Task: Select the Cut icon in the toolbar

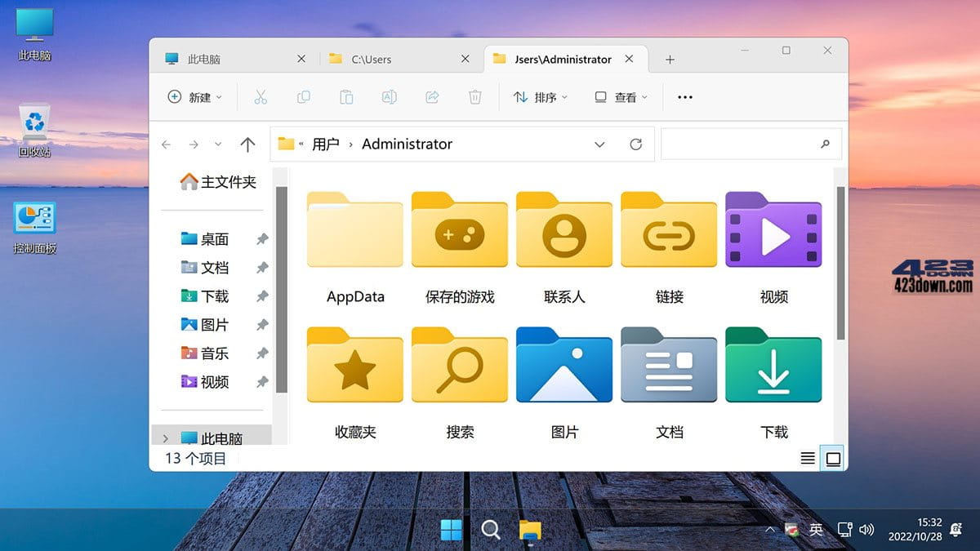Action: 261,96
